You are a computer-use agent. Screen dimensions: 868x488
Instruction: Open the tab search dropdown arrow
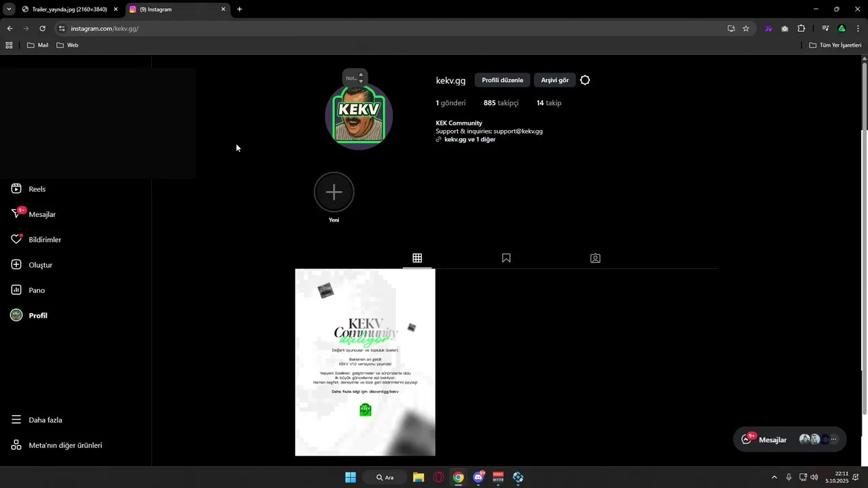(x=9, y=9)
